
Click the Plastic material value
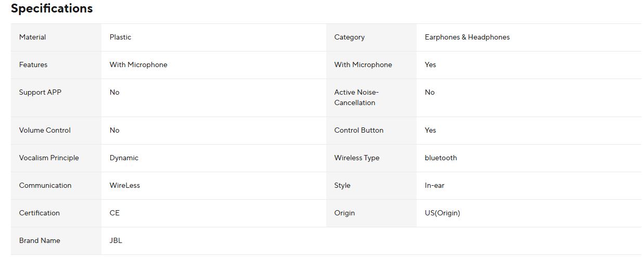coord(120,37)
